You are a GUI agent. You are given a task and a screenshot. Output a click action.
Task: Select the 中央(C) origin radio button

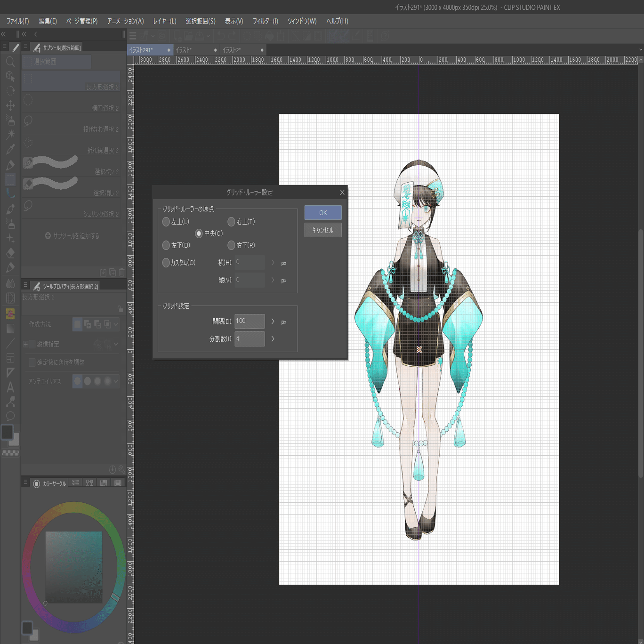click(x=199, y=233)
